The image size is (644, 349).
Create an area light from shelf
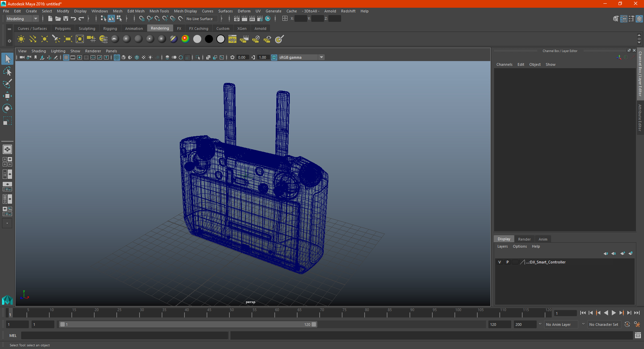(x=68, y=39)
